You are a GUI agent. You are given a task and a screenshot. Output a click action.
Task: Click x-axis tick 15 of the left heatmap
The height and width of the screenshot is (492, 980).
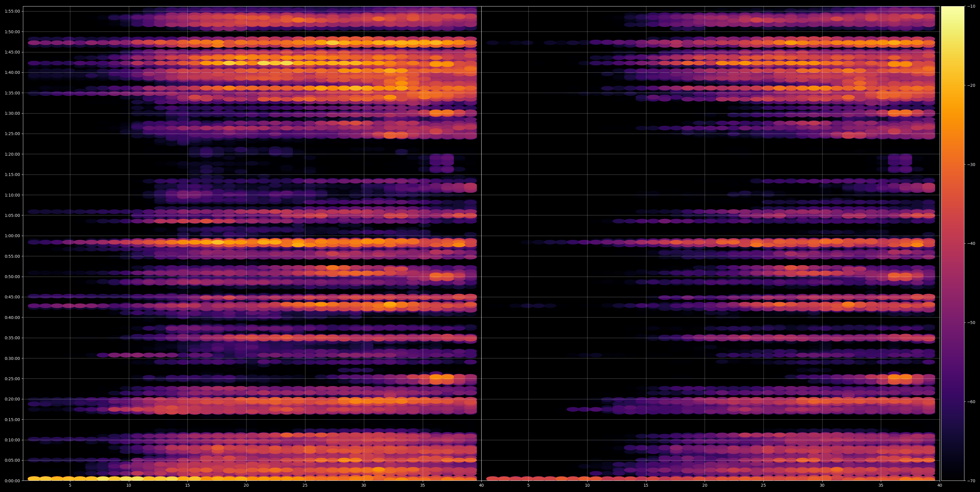pyautogui.click(x=187, y=486)
